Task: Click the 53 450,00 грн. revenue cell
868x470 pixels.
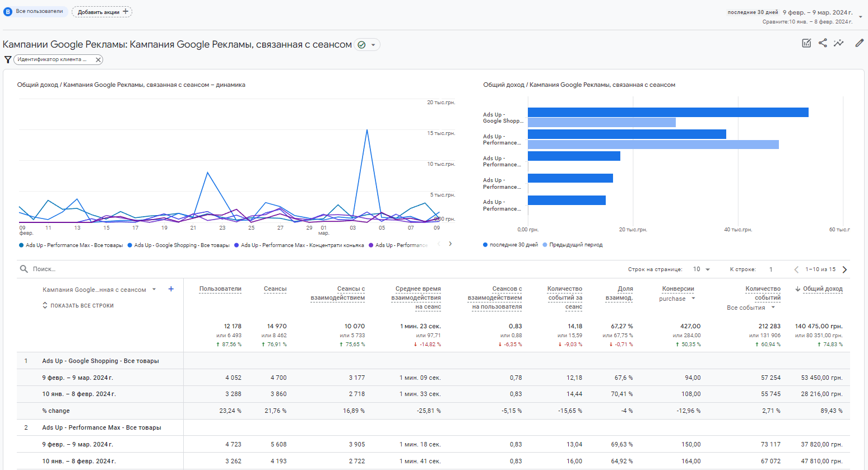Action: coord(821,378)
